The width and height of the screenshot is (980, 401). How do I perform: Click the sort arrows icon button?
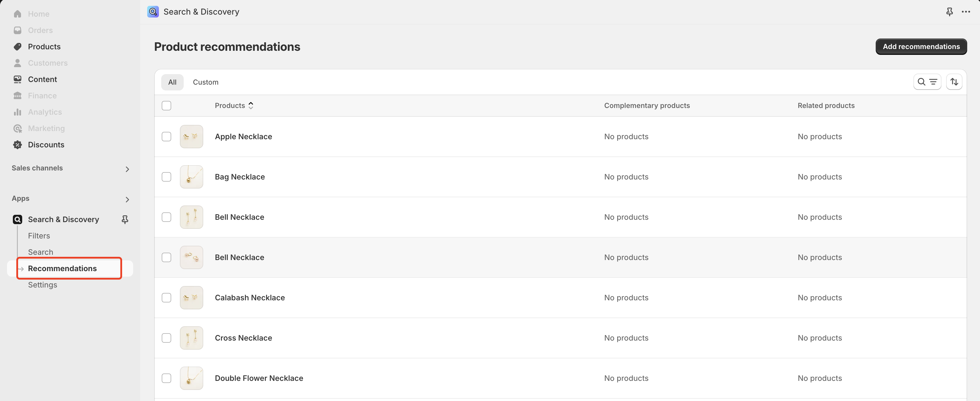coord(954,82)
